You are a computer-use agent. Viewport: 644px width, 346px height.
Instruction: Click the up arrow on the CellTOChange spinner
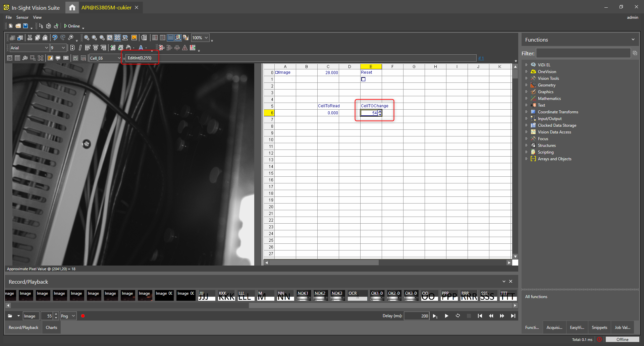[380, 111]
